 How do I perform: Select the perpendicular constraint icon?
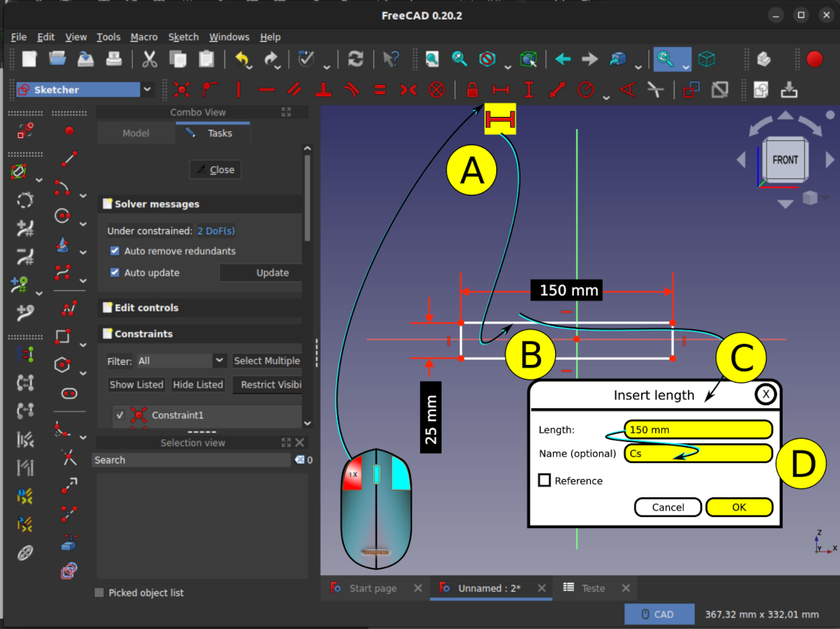[323, 90]
